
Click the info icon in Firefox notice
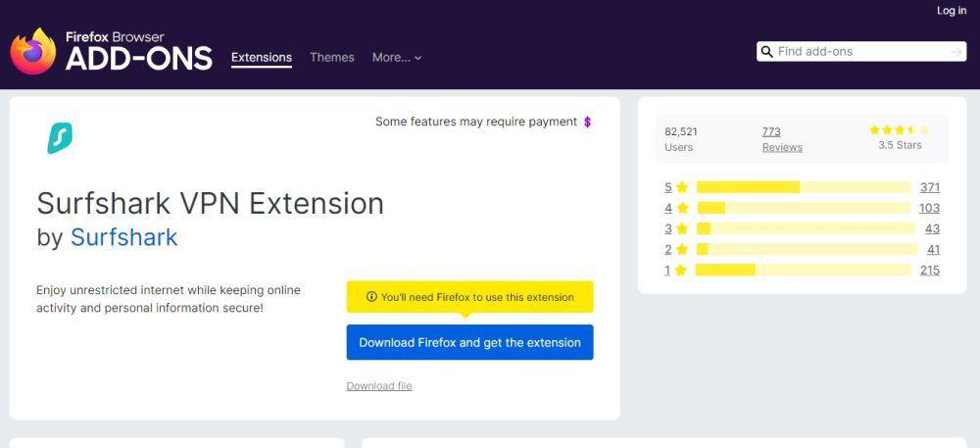click(x=371, y=297)
